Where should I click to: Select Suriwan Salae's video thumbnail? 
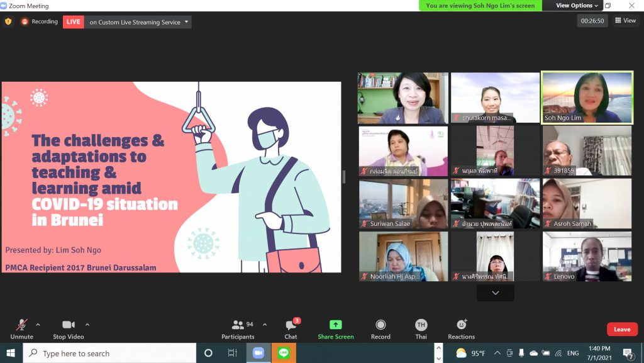[403, 204]
